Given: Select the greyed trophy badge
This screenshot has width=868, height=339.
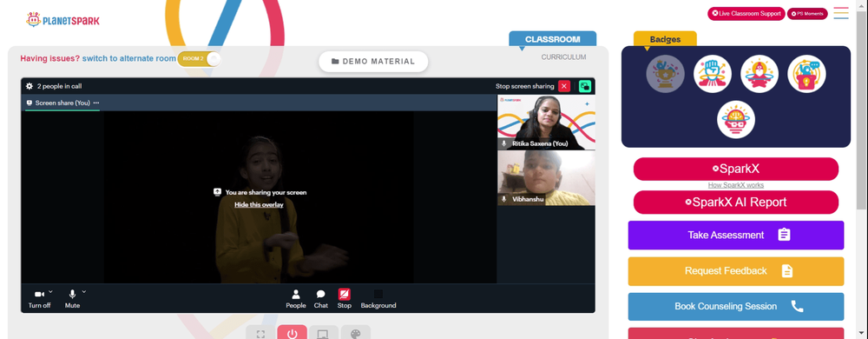Looking at the screenshot, I should pyautogui.click(x=666, y=74).
